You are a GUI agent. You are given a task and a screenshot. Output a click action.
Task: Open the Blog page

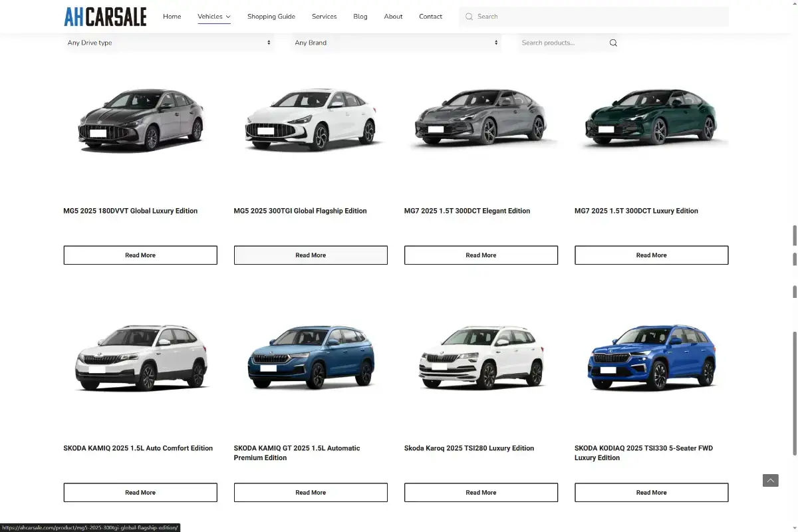(x=360, y=17)
